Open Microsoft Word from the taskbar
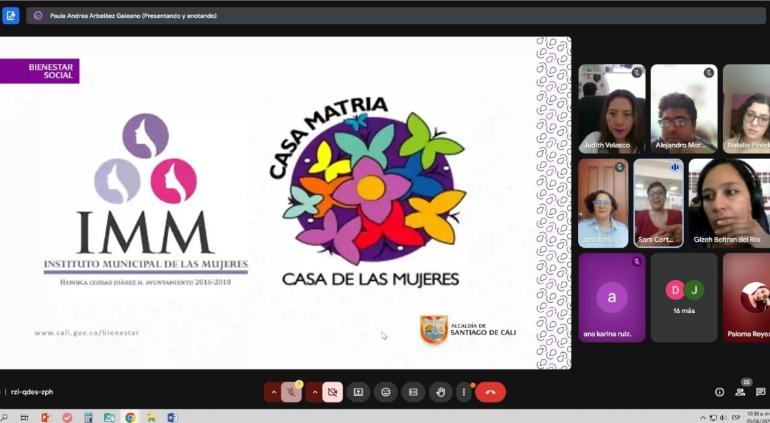 (x=172, y=417)
